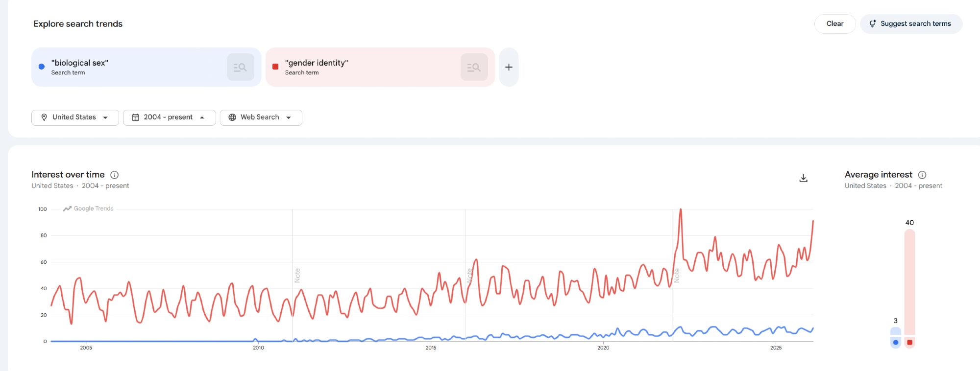The image size is (980, 371).
Task: Download the Interest over time chart data
Action: [803, 178]
